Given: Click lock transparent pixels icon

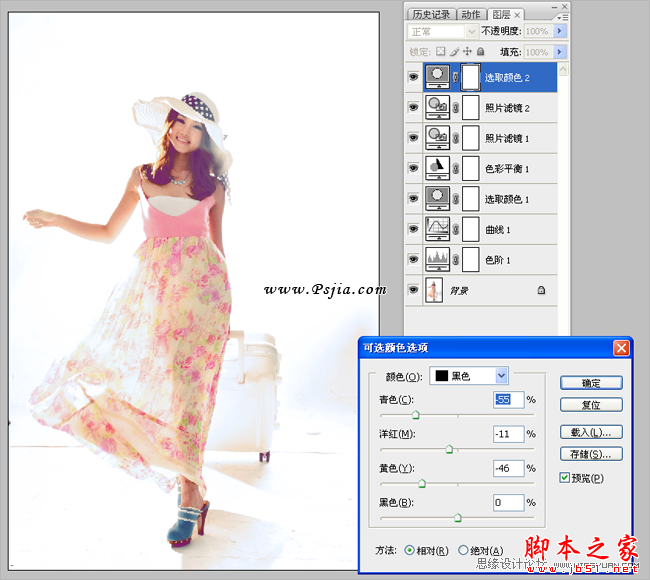Looking at the screenshot, I should (x=441, y=51).
